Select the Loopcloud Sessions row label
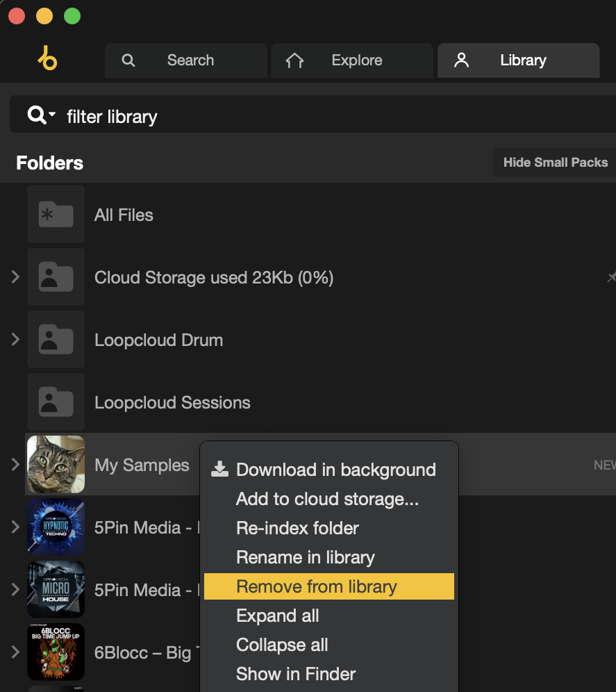The width and height of the screenshot is (616, 692). 172,402
